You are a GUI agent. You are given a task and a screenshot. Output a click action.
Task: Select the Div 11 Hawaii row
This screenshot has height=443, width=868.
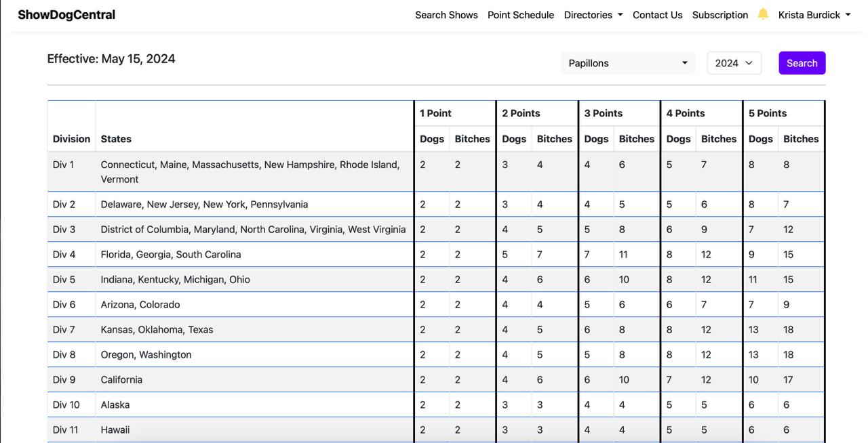(115, 430)
